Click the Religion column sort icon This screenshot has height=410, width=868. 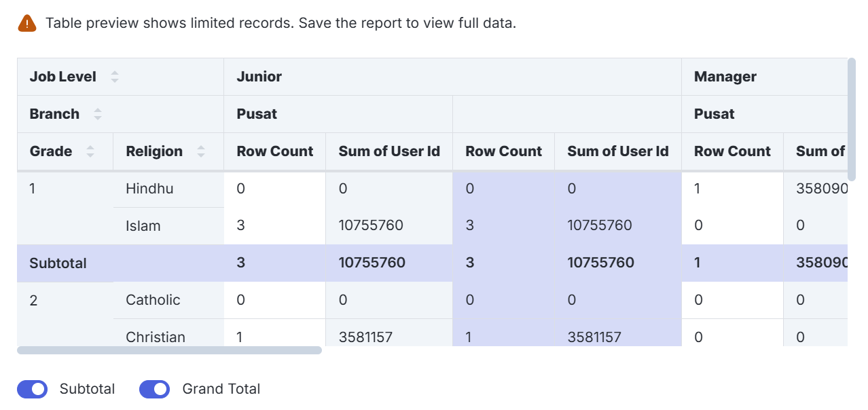click(201, 151)
